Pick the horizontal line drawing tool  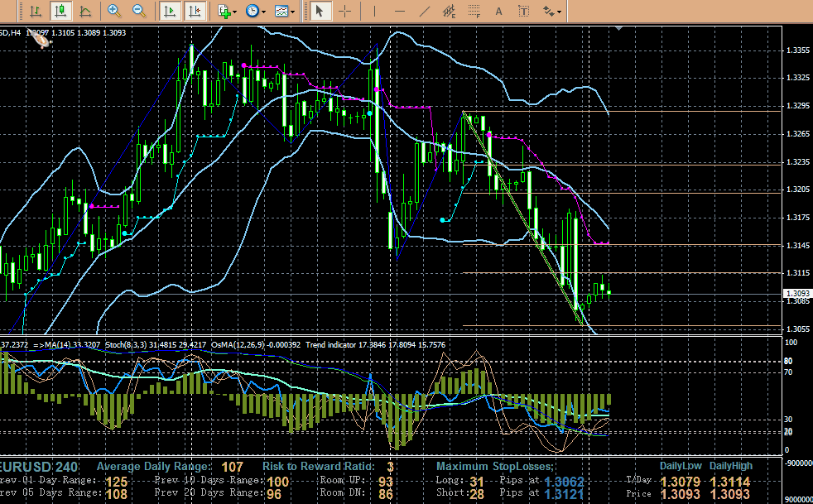400,12
